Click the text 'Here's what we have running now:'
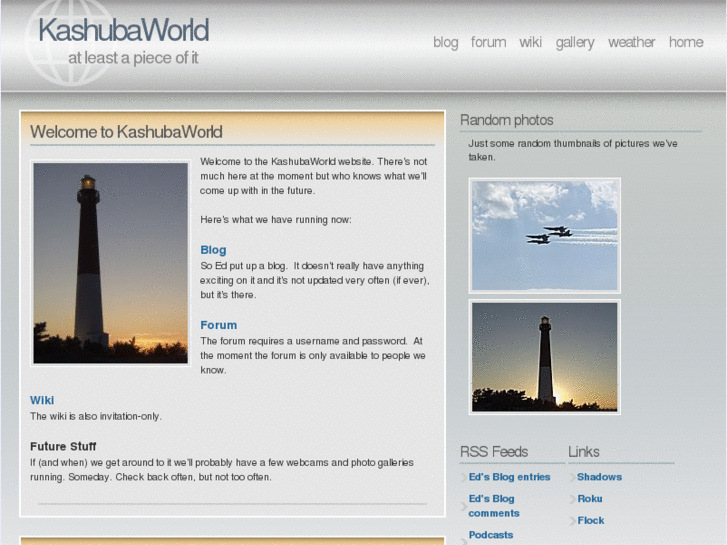727x545 pixels. coord(276,220)
